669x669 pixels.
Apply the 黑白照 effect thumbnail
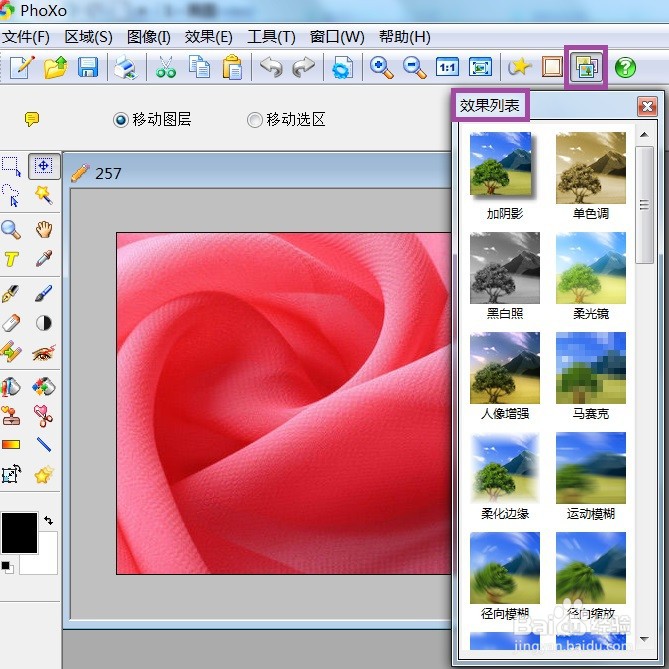(x=504, y=268)
